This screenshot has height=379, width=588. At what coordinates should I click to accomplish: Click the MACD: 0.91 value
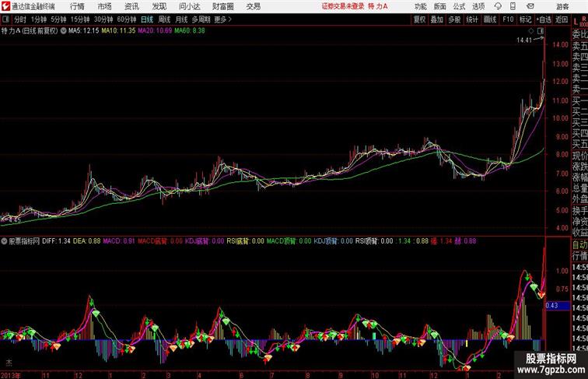[x=119, y=241]
